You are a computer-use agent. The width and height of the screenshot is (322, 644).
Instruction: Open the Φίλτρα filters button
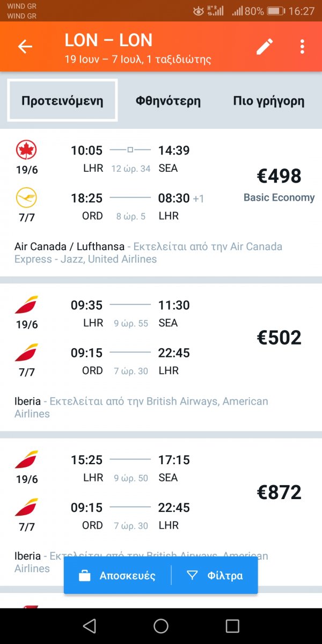(215, 576)
